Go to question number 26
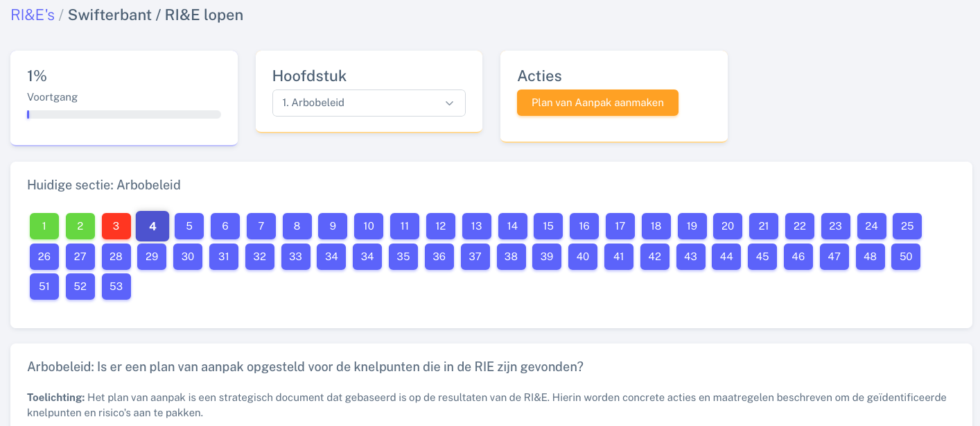This screenshot has width=980, height=426. pyautogui.click(x=44, y=257)
